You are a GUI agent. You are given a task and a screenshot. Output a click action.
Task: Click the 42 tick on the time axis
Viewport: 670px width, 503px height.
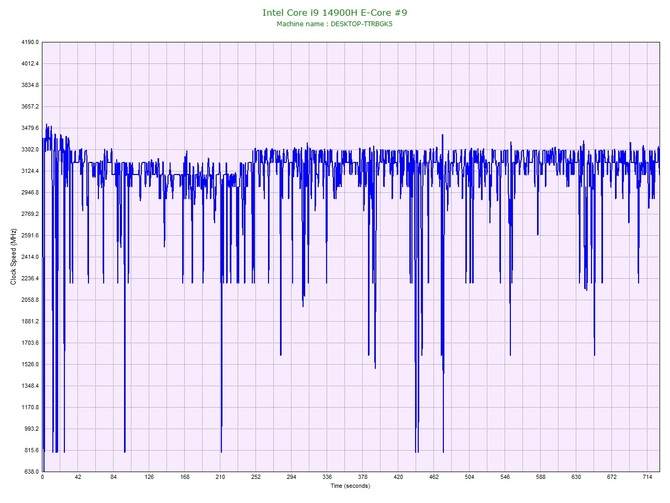tap(78, 477)
